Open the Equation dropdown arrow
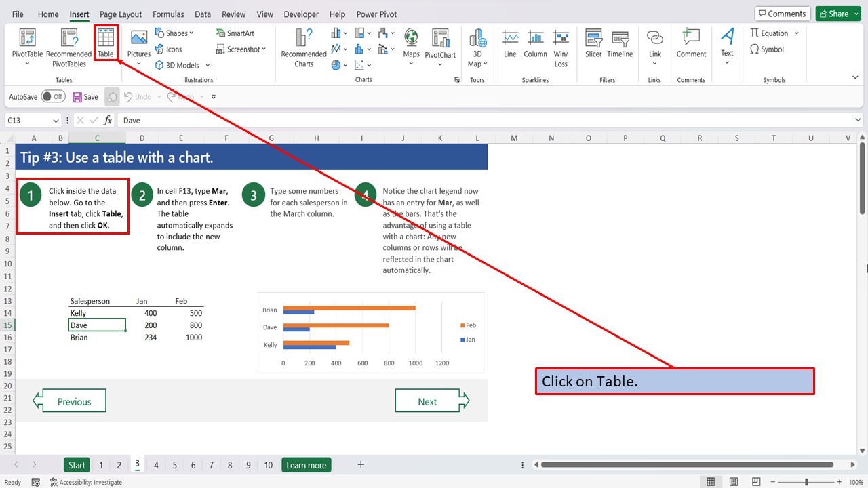Image resolution: width=868 pixels, height=488 pixels. pyautogui.click(x=797, y=33)
